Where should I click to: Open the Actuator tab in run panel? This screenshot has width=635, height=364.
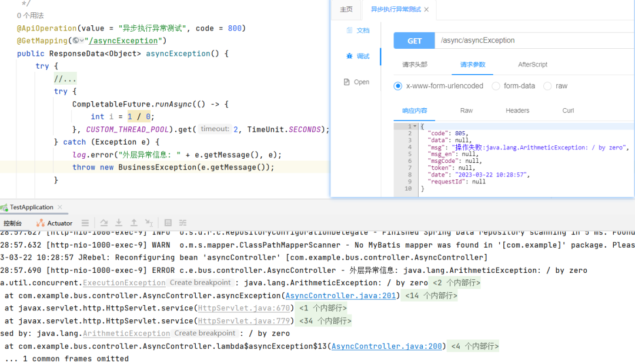coord(54,223)
